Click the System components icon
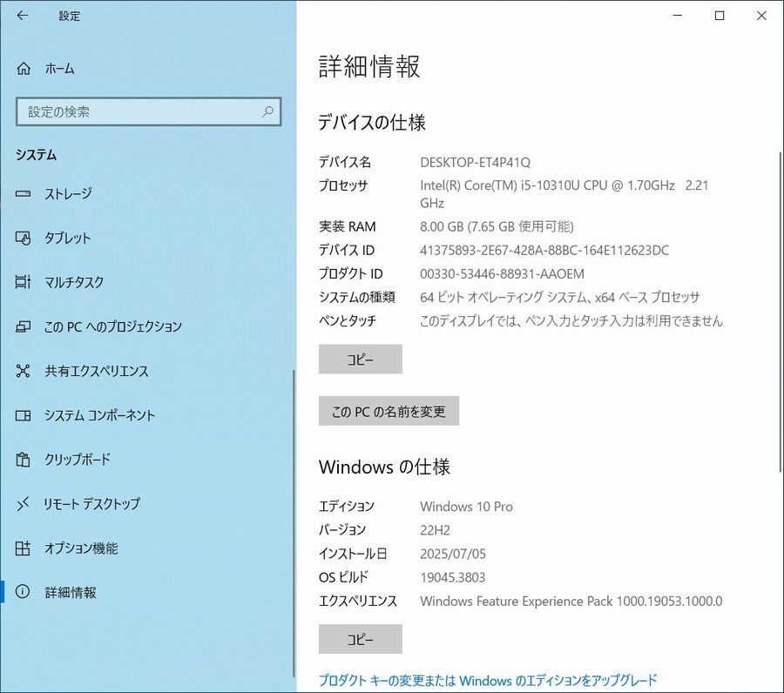Viewport: 784px width, 693px height. [23, 415]
